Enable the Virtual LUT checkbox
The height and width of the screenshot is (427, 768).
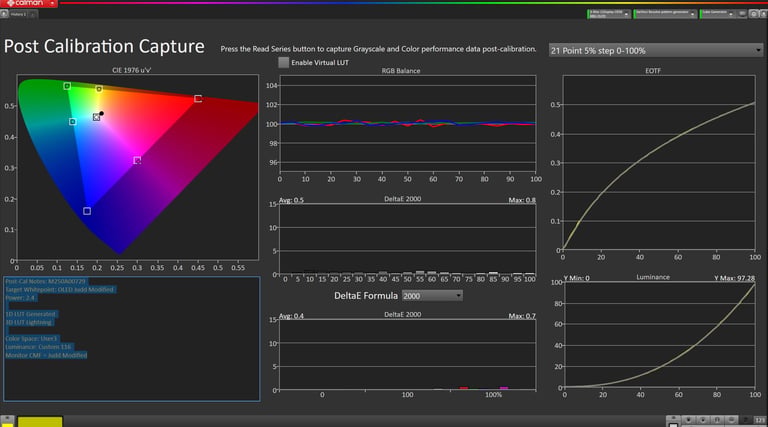click(284, 62)
